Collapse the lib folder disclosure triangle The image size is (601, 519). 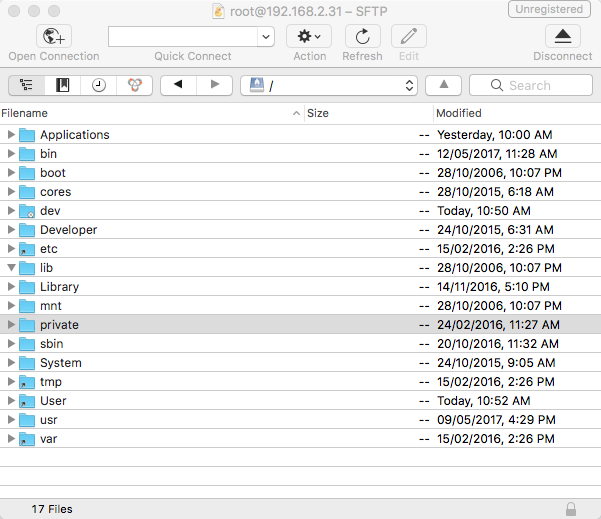click(11, 268)
